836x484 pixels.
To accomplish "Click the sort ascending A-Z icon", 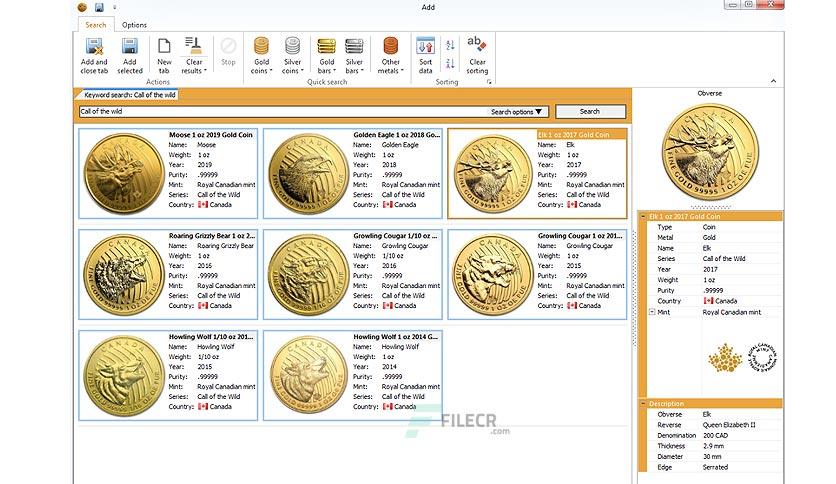I will point(451,45).
